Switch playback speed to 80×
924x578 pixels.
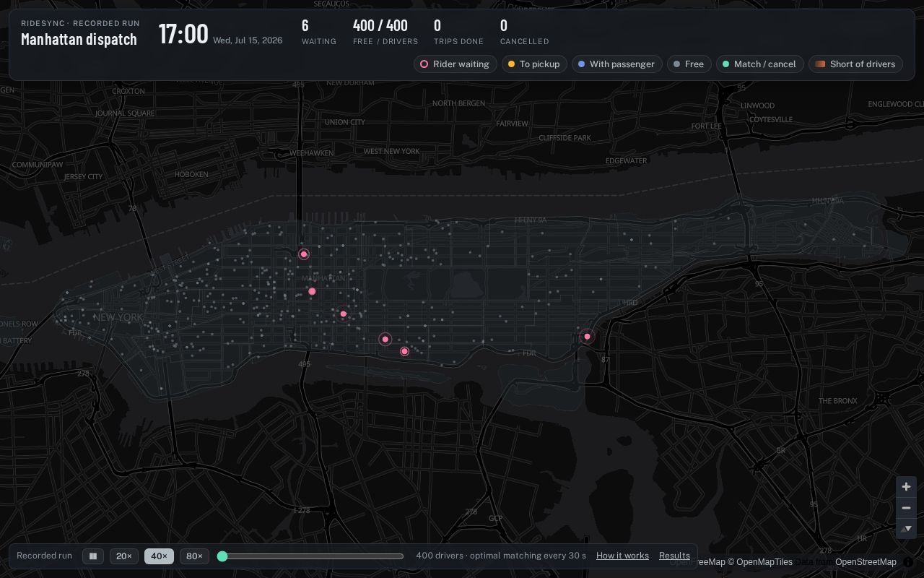click(194, 556)
